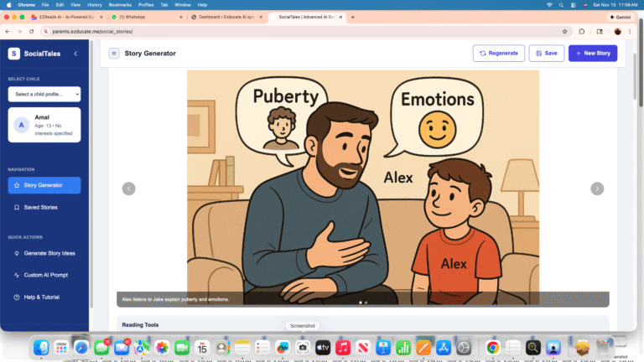Select the Amal child profile card
The width and height of the screenshot is (644, 362).
click(x=44, y=125)
